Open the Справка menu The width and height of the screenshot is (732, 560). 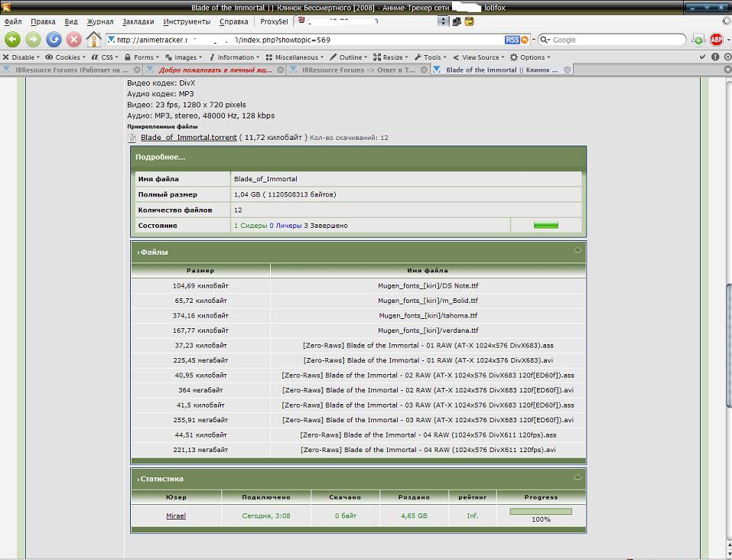[233, 21]
